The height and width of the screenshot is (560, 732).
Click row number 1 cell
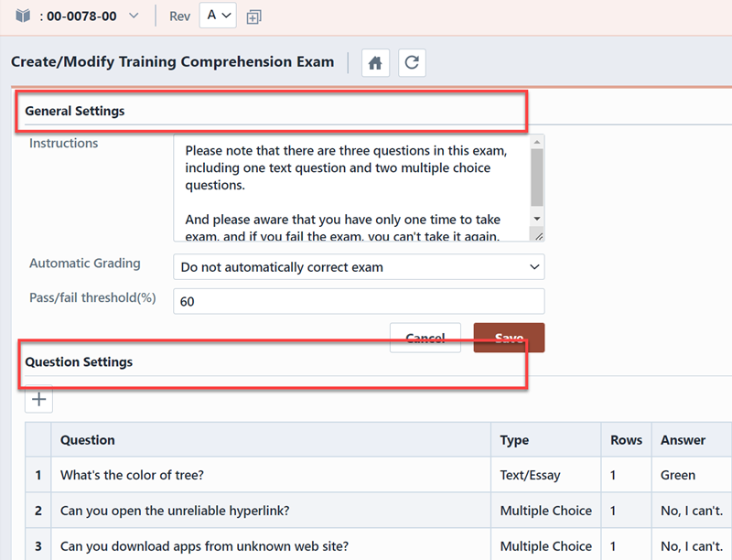(38, 475)
